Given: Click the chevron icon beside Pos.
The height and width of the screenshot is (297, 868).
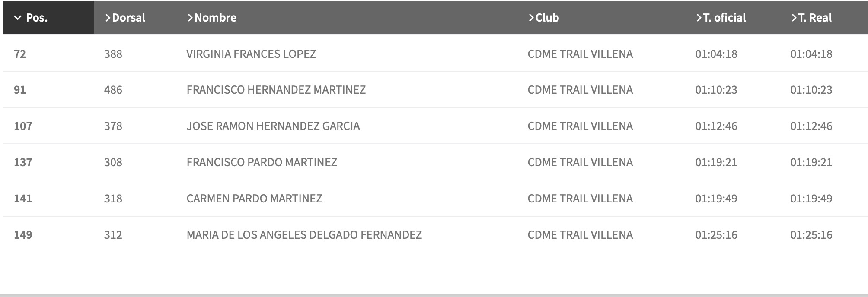Looking at the screenshot, I should point(18,18).
